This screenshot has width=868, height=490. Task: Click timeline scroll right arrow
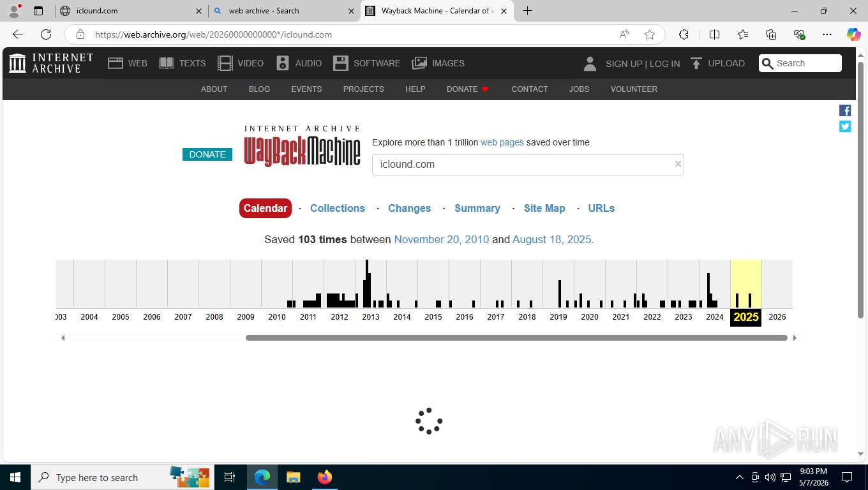(795, 338)
